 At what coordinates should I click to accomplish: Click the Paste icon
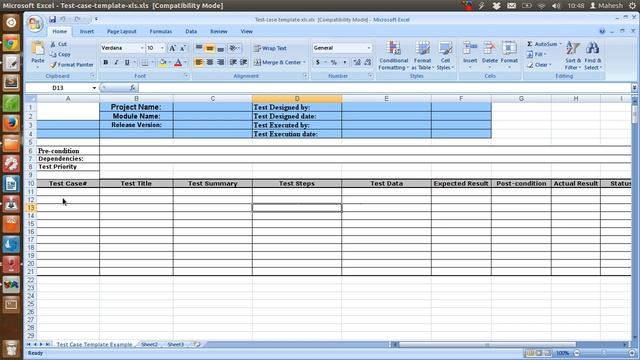coord(38,49)
